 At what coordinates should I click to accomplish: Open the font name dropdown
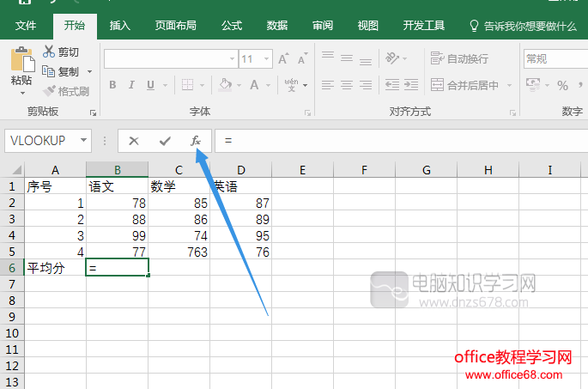coord(232,59)
